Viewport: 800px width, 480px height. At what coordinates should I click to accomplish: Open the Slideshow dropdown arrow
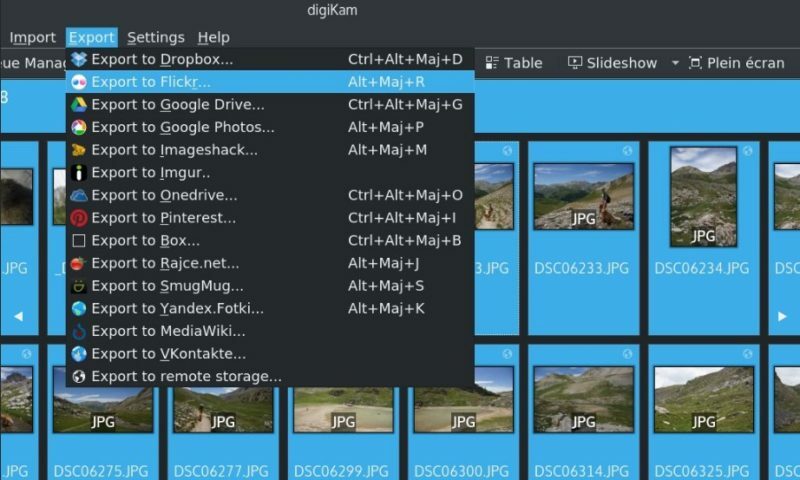(675, 63)
